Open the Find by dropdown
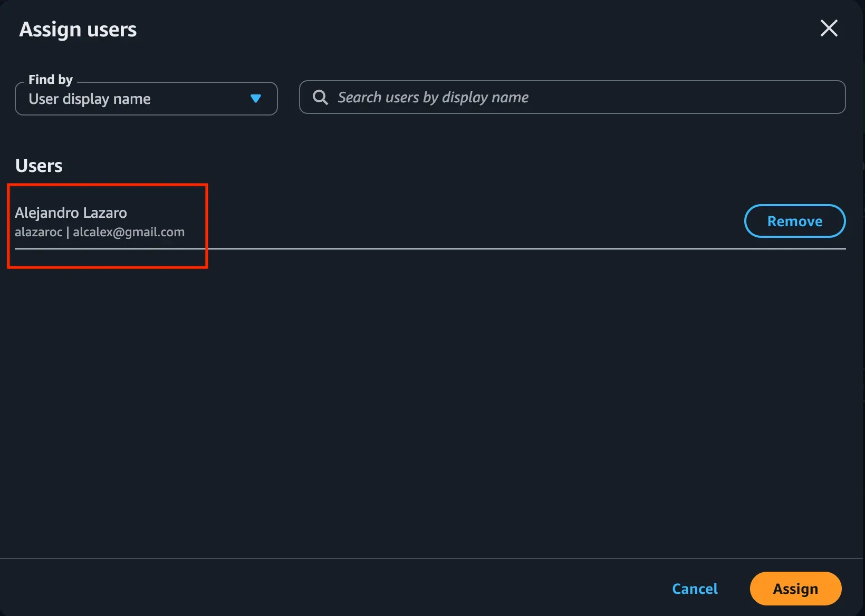 (146, 99)
